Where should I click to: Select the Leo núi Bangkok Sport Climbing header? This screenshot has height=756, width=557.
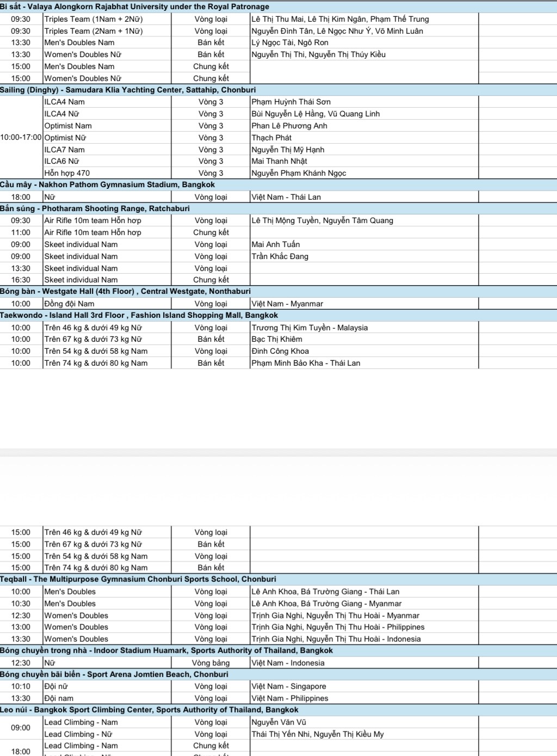(x=149, y=710)
